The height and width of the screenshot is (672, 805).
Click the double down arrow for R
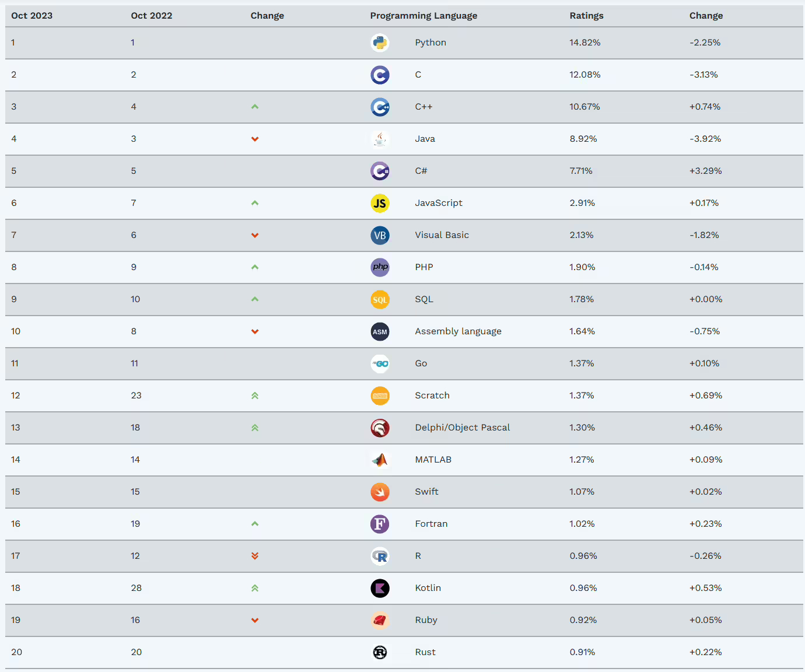[x=255, y=556]
